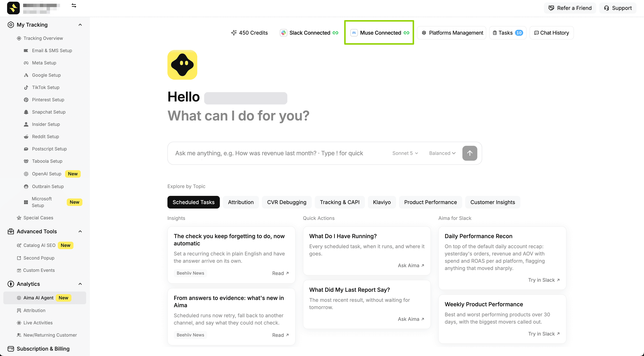Open Platforms Management
Viewport: 644px width, 356px height.
pyautogui.click(x=452, y=33)
